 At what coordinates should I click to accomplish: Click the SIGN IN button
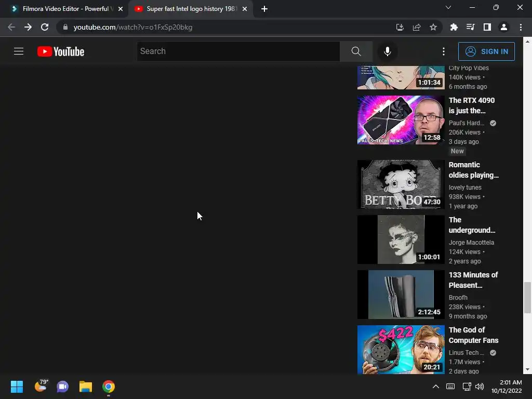pos(486,51)
